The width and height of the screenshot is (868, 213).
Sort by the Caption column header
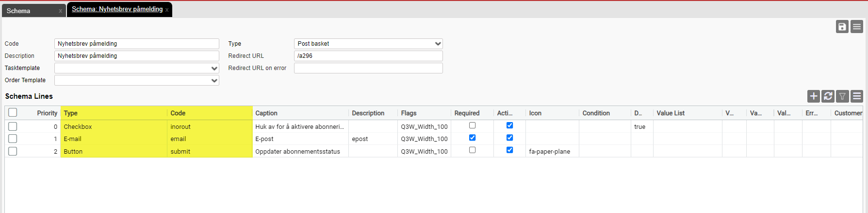pos(300,113)
